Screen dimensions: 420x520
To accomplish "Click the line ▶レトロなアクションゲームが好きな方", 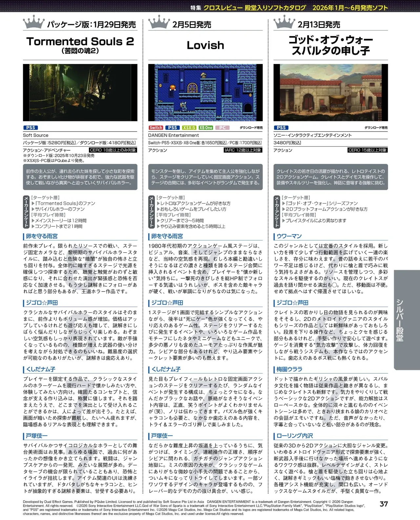I will click(x=194, y=203).
